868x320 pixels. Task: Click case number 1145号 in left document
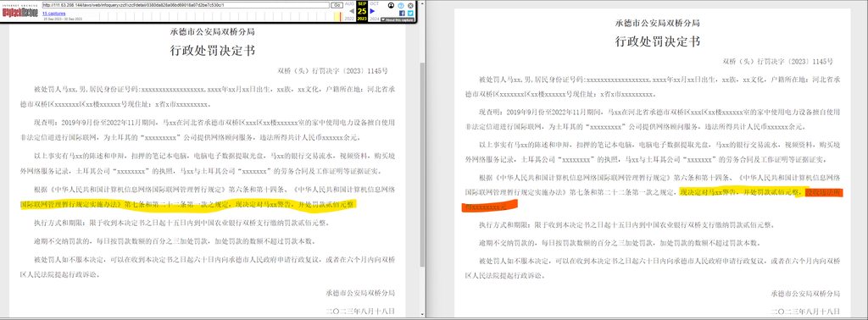click(x=376, y=71)
